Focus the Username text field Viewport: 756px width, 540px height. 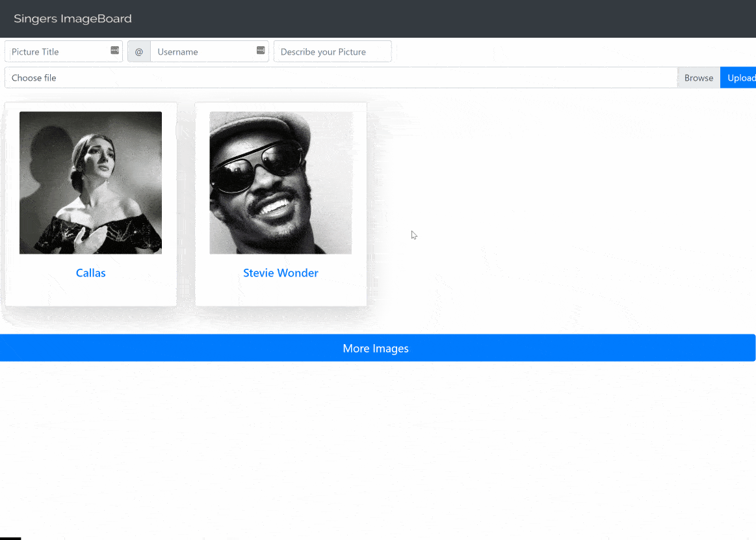202,52
